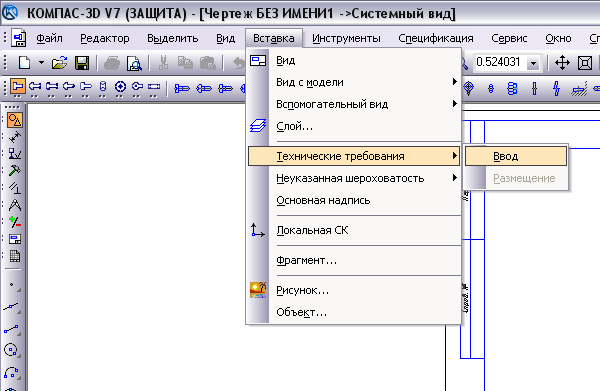Screen dimensions: 600x391
Task: Click the vertical cylinder-shaped icon in second toolbar
Action: [103, 86]
